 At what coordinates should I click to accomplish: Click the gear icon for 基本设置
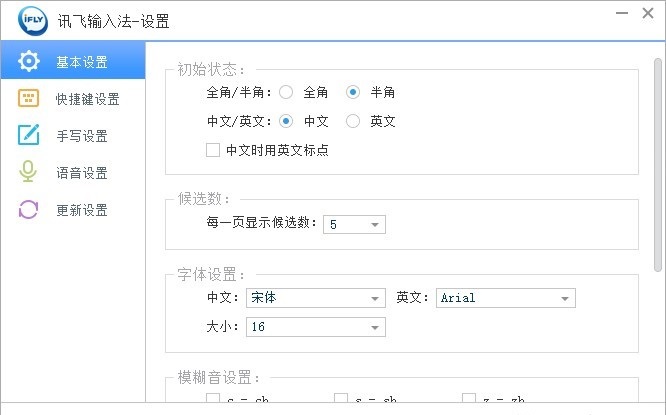point(29,62)
